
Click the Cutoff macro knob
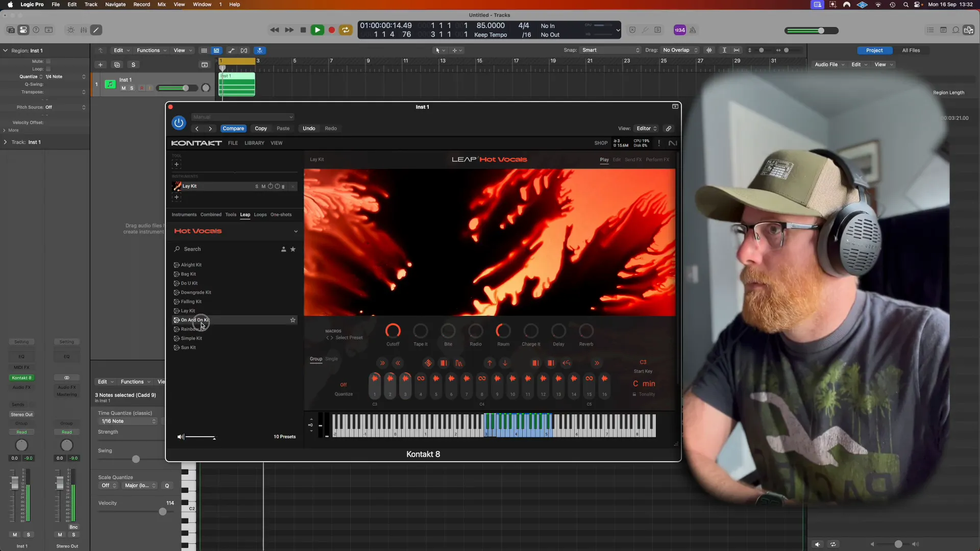coord(393,331)
